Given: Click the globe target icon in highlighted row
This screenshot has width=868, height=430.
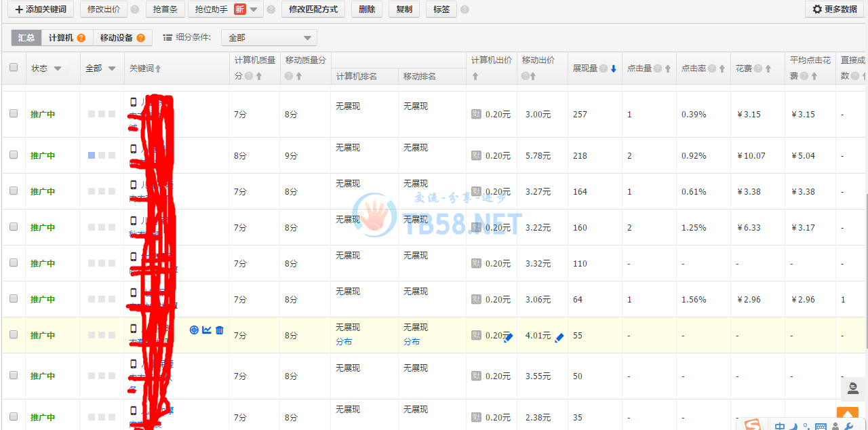Looking at the screenshot, I should tap(194, 330).
